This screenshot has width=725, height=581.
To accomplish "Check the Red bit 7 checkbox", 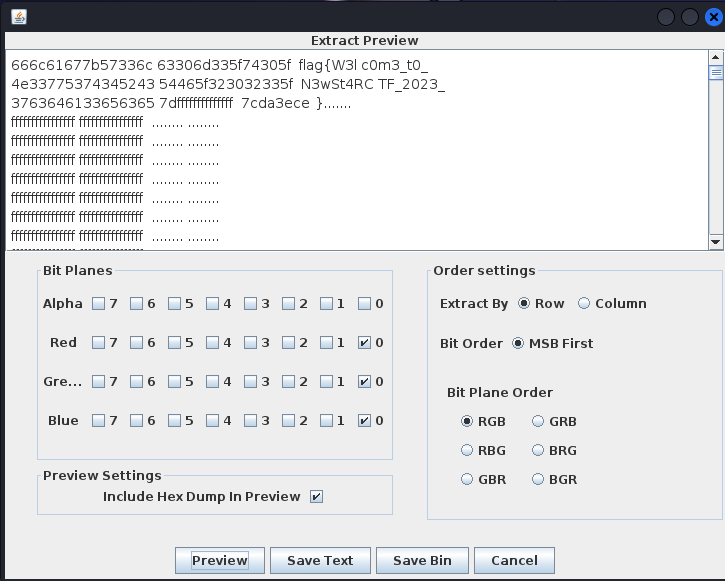I will (98, 343).
